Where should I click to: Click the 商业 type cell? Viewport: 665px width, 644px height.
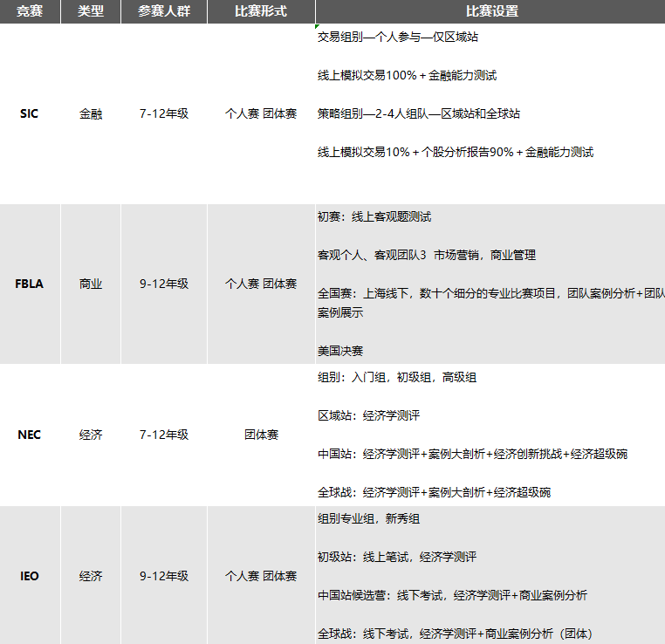pos(91,284)
